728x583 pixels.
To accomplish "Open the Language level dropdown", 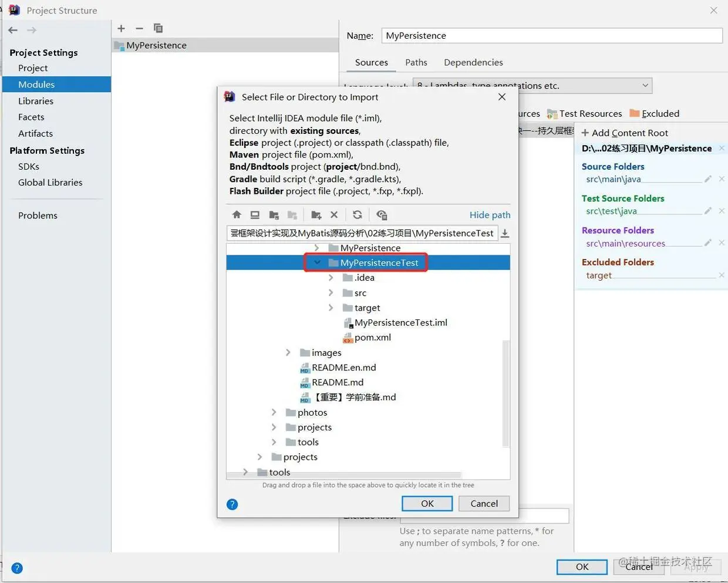I will (x=532, y=85).
